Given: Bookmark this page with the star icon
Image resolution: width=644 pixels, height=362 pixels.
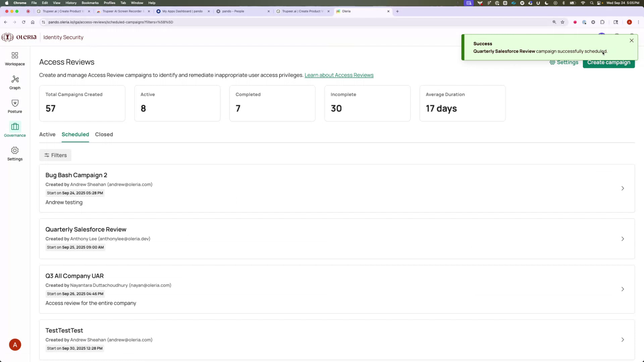Looking at the screenshot, I should point(563,22).
